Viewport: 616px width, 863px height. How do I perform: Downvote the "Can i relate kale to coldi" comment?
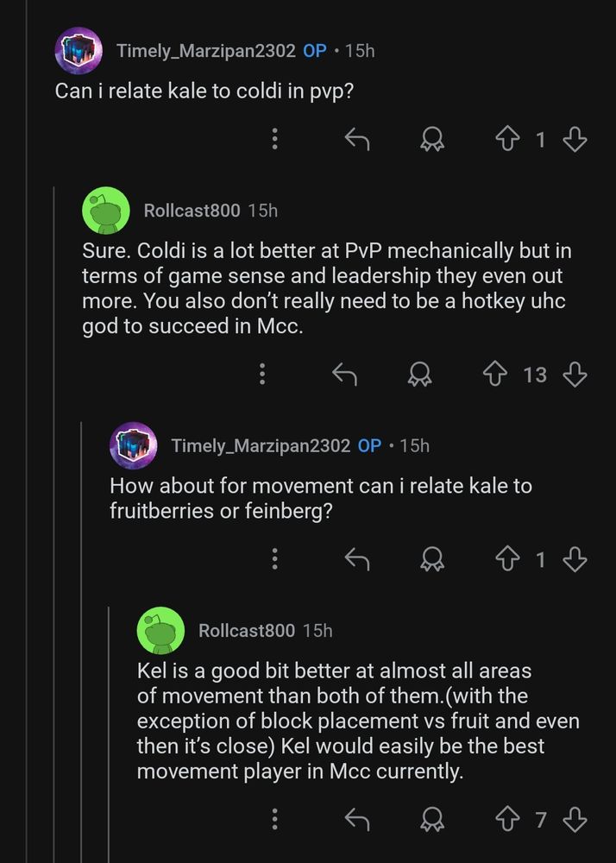point(575,139)
